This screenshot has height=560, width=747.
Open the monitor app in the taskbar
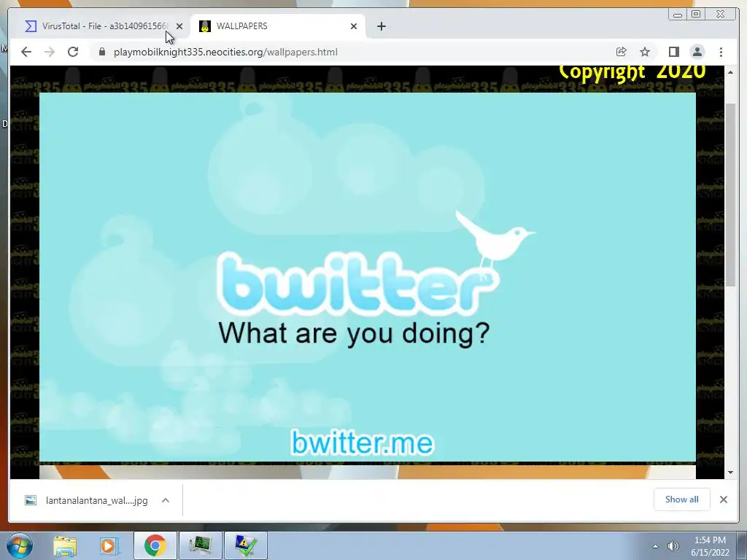click(x=200, y=545)
